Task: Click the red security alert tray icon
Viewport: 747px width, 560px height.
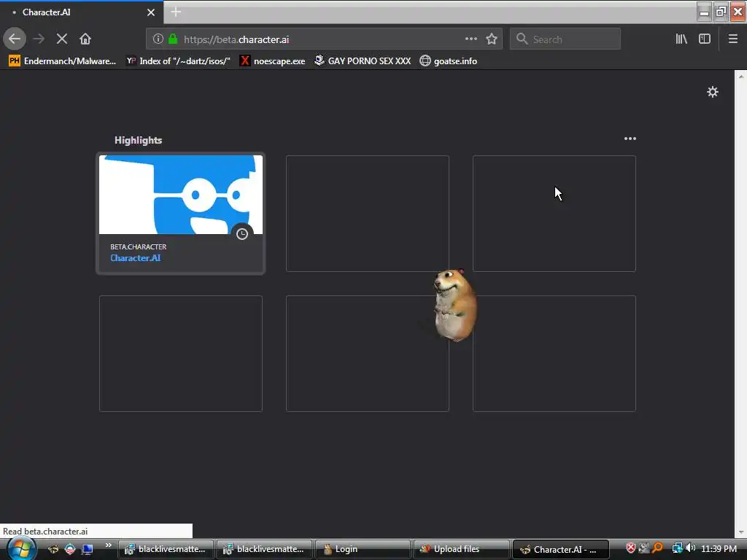Action: click(x=630, y=548)
